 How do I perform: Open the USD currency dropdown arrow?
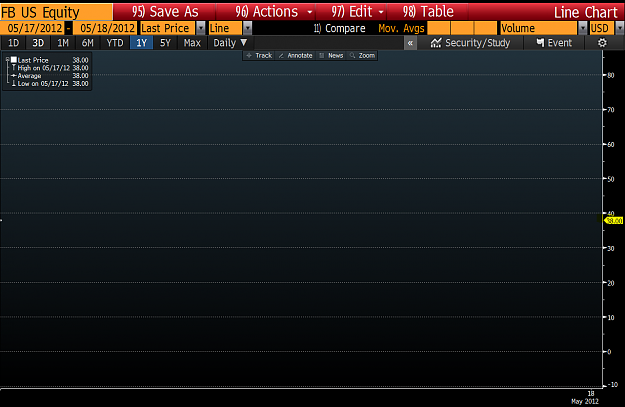[x=619, y=28]
